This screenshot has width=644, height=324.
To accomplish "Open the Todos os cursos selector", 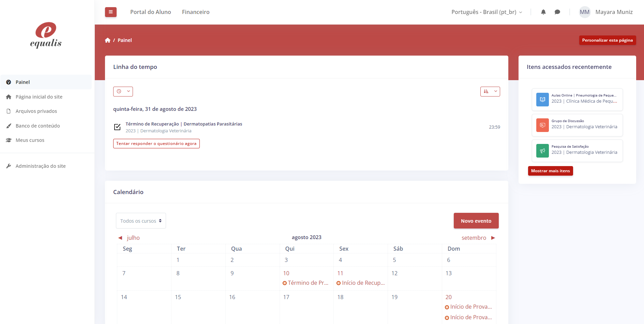I will coord(141,221).
